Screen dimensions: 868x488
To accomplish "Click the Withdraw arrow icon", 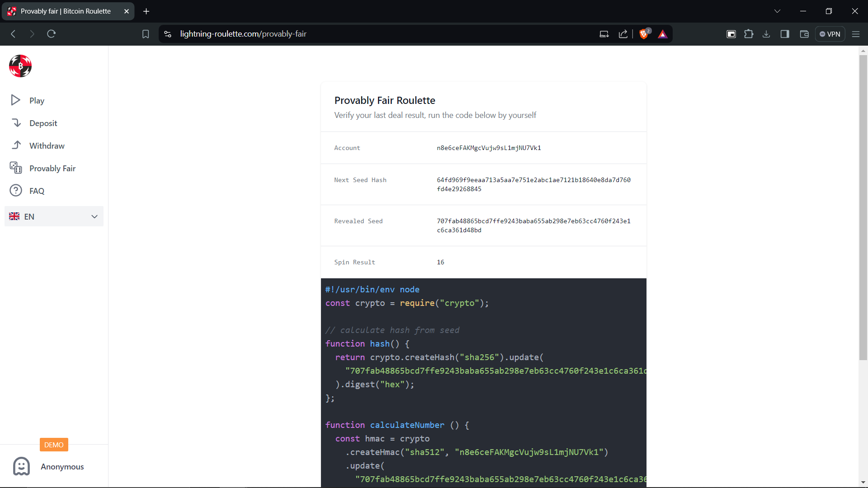I will 16,145.
